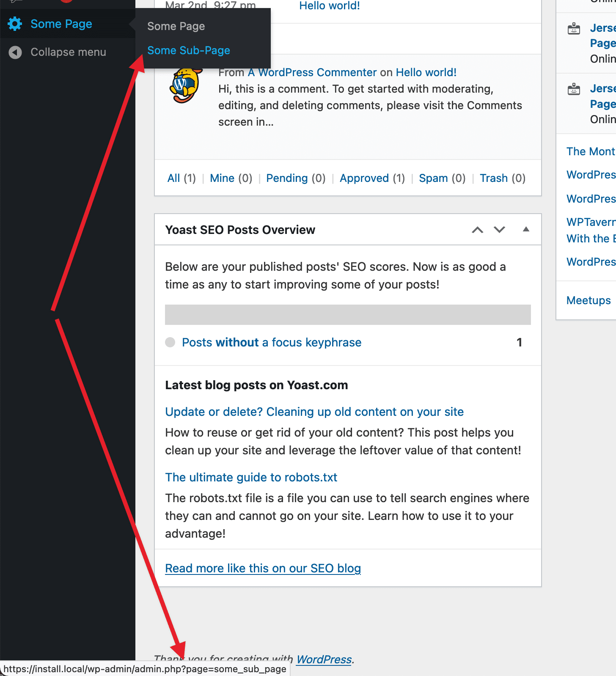Filter comments by Mine
The height and width of the screenshot is (676, 616).
[222, 178]
